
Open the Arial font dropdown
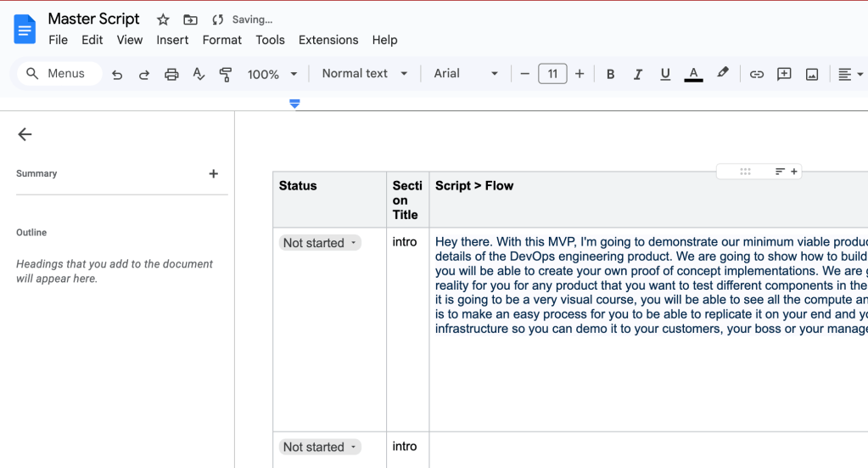(466, 74)
